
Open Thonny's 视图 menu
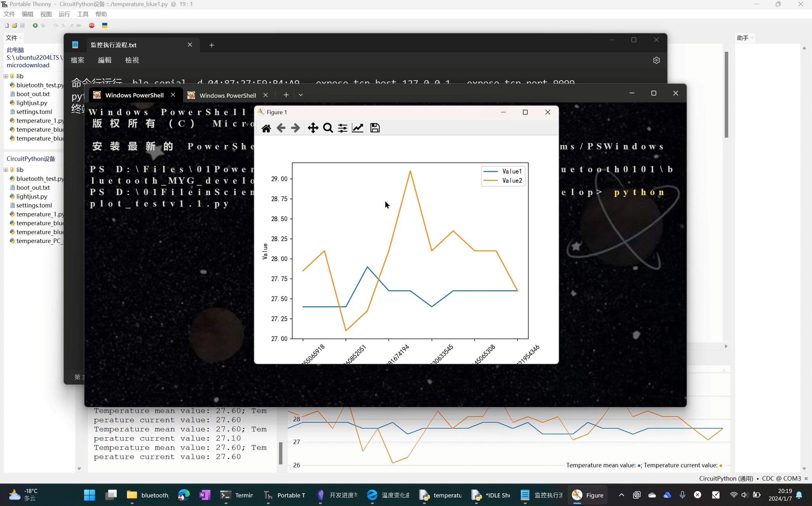tap(46, 14)
